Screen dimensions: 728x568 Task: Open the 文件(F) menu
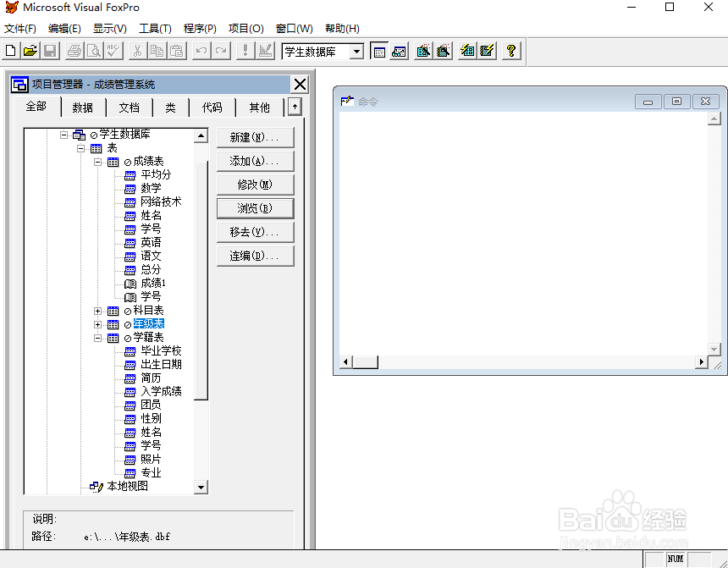pos(20,28)
